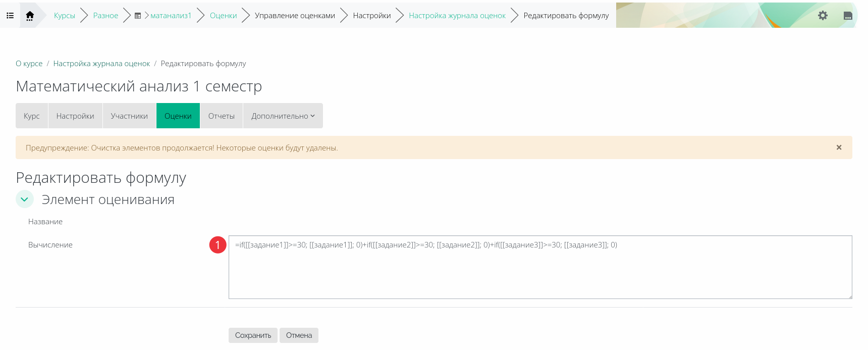This screenshot has width=868, height=350.
Task: Expand the Дополнительно dropdown tab
Action: click(283, 116)
